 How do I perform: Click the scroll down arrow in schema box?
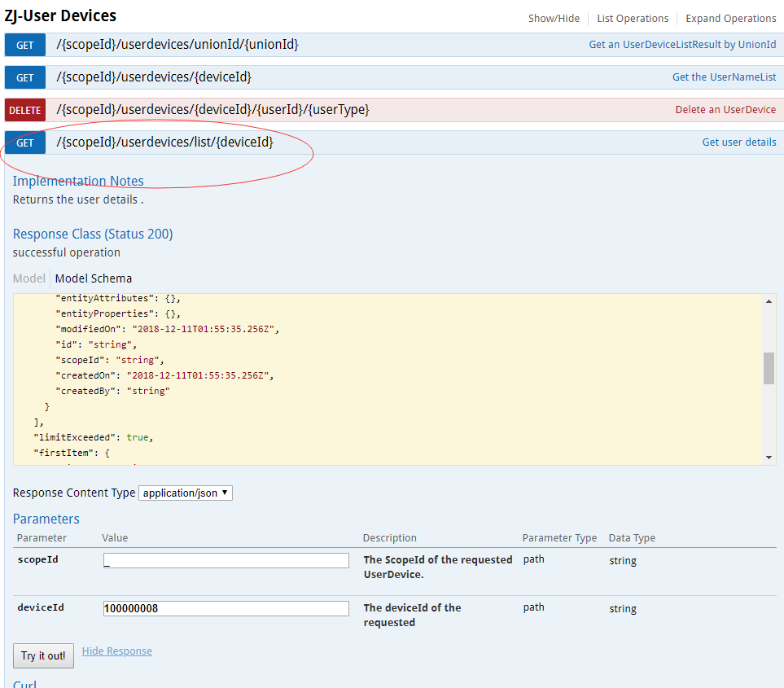[x=769, y=458]
